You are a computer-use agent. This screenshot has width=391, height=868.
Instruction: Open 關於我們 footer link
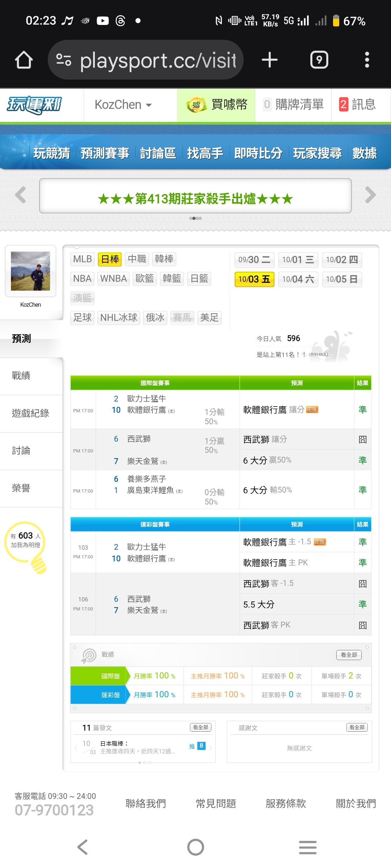[x=356, y=804]
